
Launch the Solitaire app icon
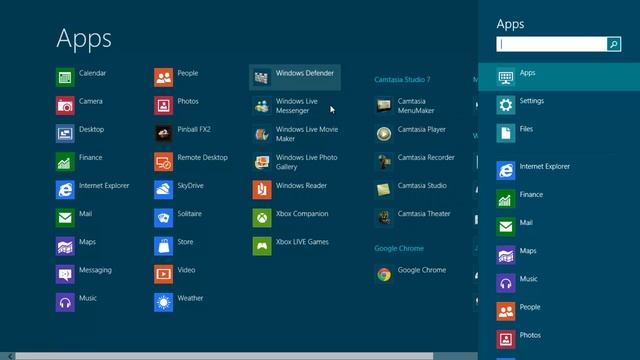(164, 218)
